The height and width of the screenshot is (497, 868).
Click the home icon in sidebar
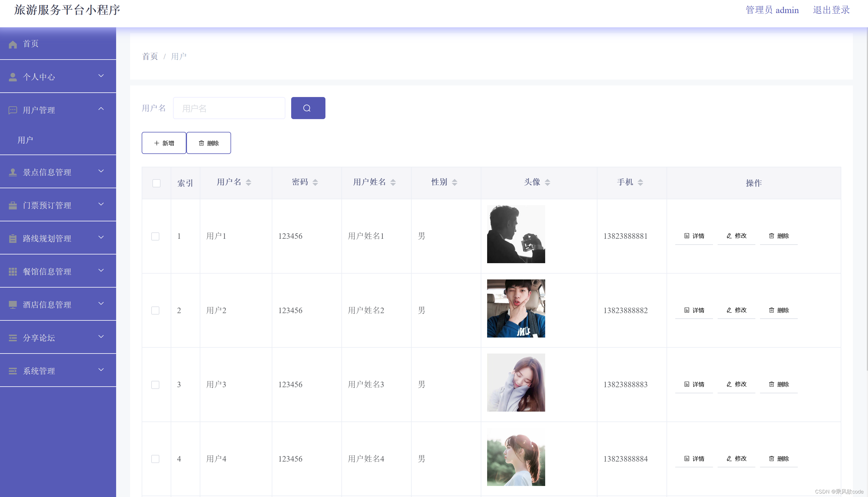pyautogui.click(x=12, y=44)
